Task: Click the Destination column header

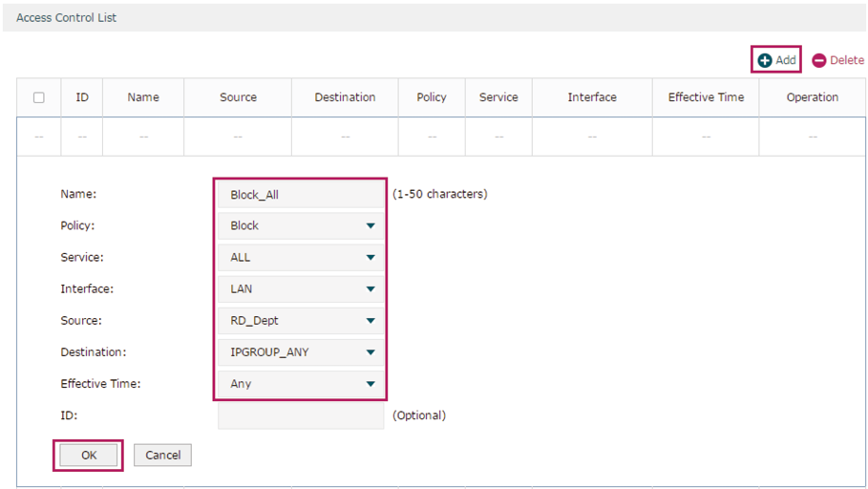Action: click(345, 97)
